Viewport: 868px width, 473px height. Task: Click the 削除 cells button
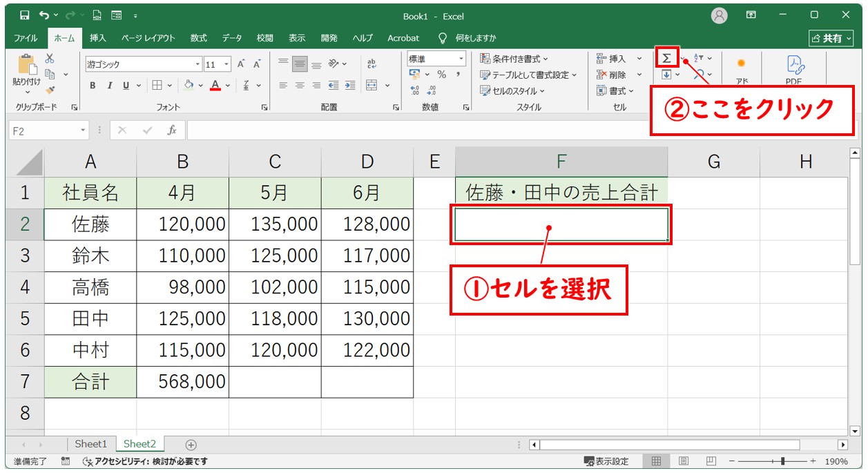coord(612,75)
